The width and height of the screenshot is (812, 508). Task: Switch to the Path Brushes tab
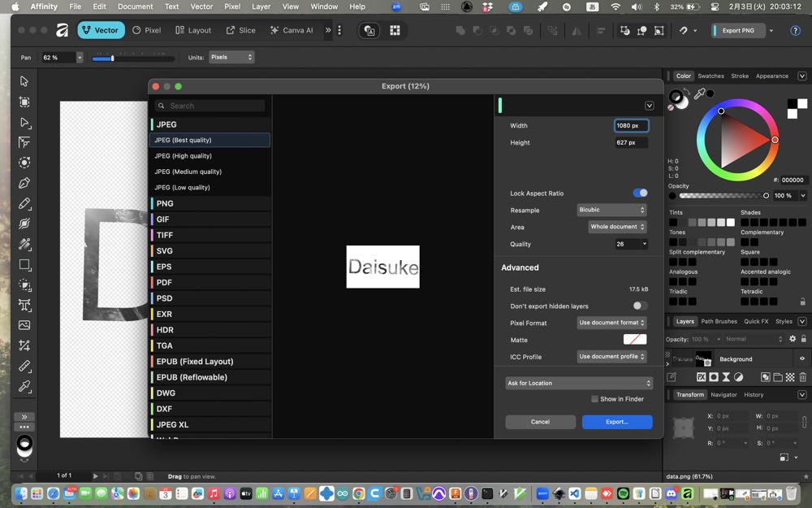click(x=719, y=321)
